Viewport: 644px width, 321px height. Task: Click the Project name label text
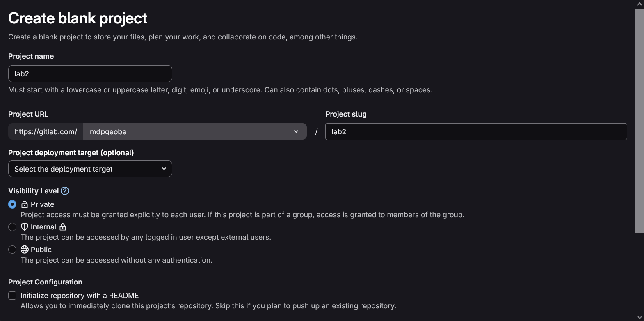point(31,56)
